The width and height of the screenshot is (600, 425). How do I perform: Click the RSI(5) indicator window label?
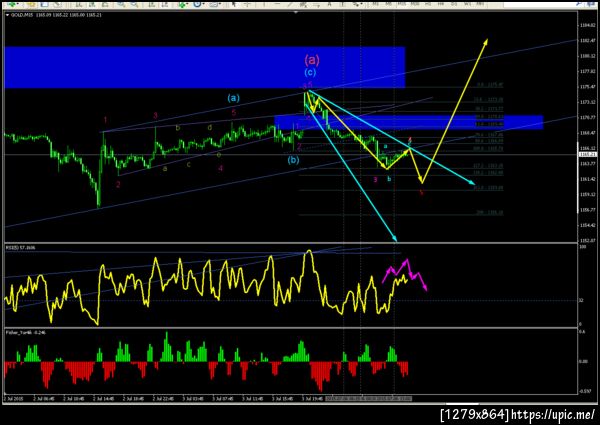click(x=20, y=248)
